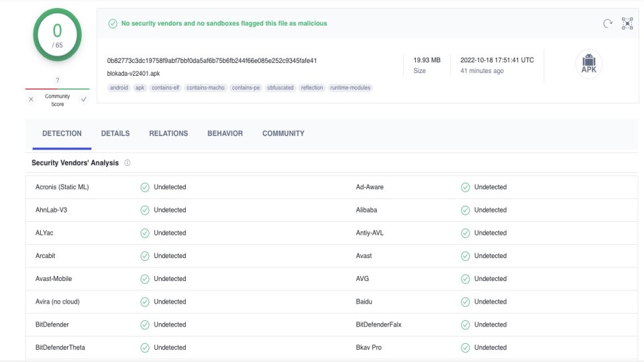Open the COMMUNITY tab
The width and height of the screenshot is (644, 362).
point(283,133)
